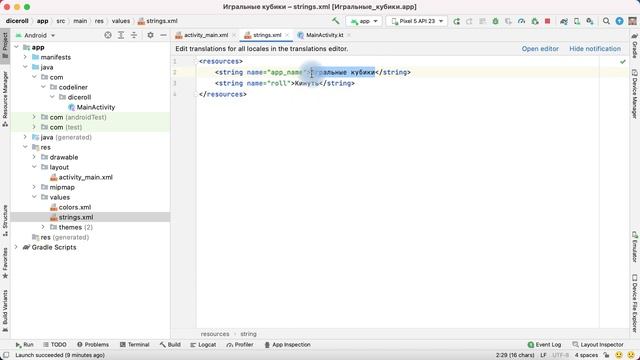Toggle the read-only lock icon in status bar

click(x=607, y=355)
